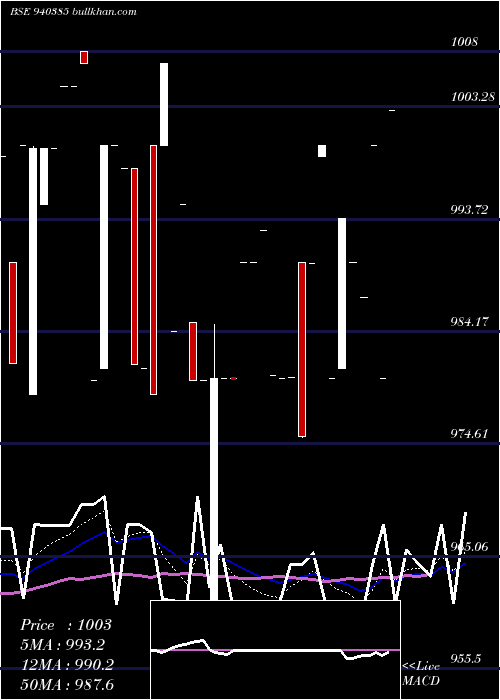Click the '50MA : 987.6' readout
This screenshot has height=700, width=500.
click(x=67, y=684)
